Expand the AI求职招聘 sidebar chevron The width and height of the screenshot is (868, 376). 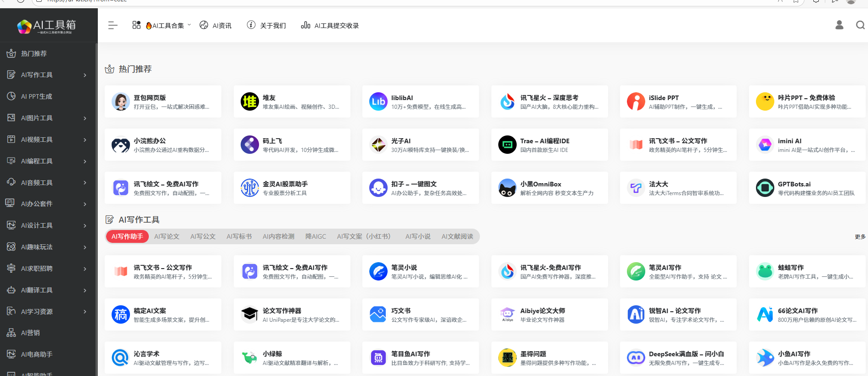click(x=85, y=269)
